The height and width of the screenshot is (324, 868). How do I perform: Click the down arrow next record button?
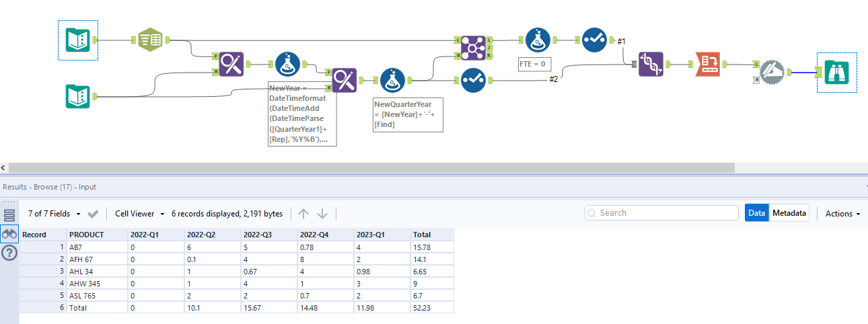point(322,214)
